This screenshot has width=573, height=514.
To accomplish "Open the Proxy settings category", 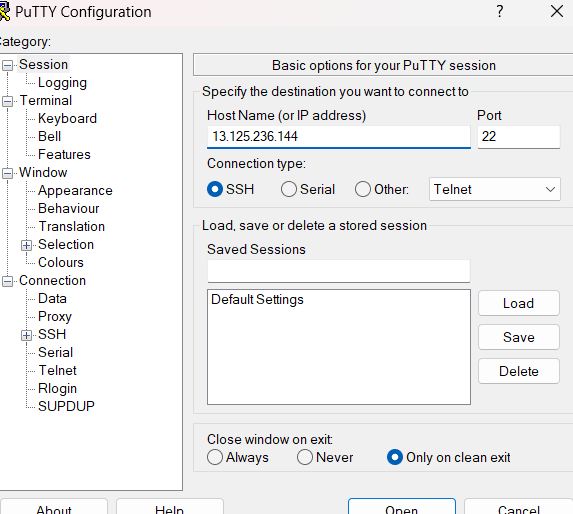I will [55, 316].
